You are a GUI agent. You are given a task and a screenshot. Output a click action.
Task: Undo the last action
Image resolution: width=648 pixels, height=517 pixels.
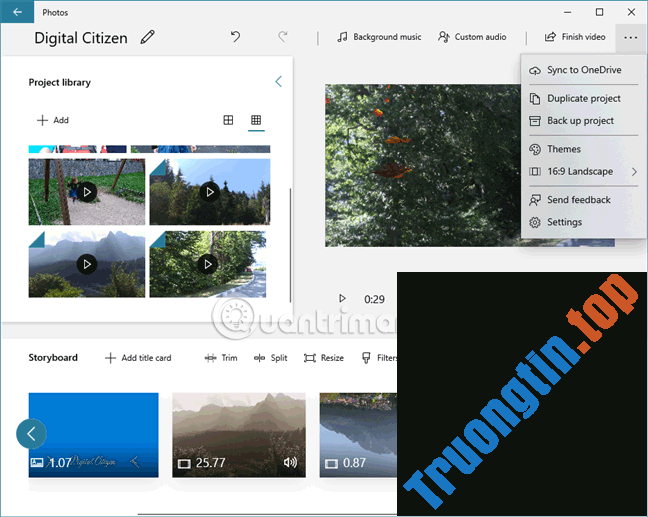click(x=235, y=37)
